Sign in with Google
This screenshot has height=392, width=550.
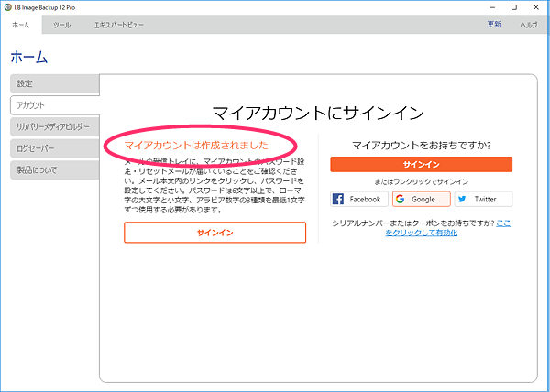422,199
